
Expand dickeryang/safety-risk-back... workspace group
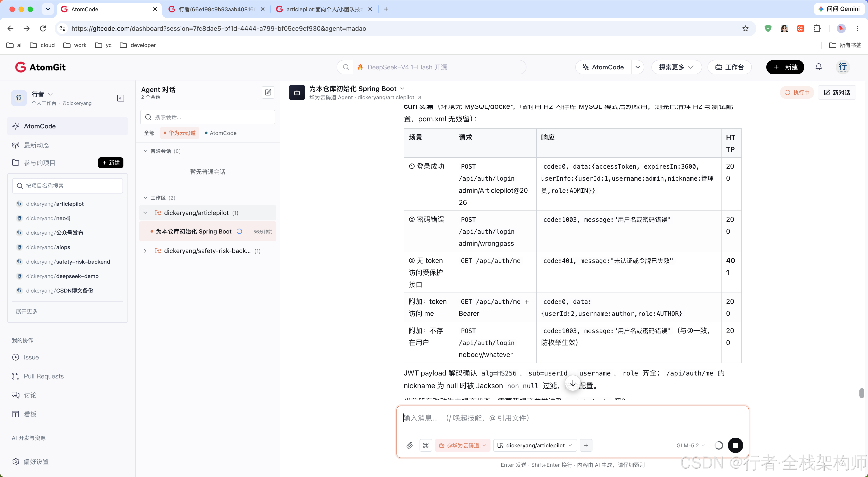[145, 251]
